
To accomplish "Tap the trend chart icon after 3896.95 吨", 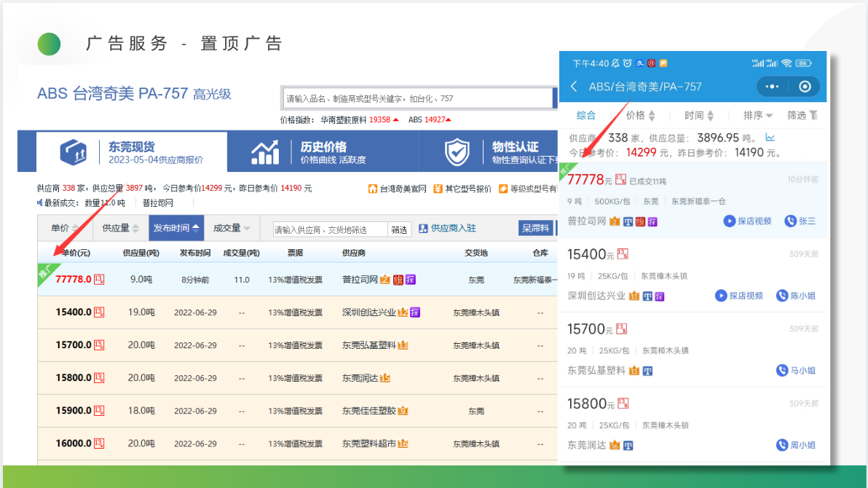I will click(x=770, y=138).
